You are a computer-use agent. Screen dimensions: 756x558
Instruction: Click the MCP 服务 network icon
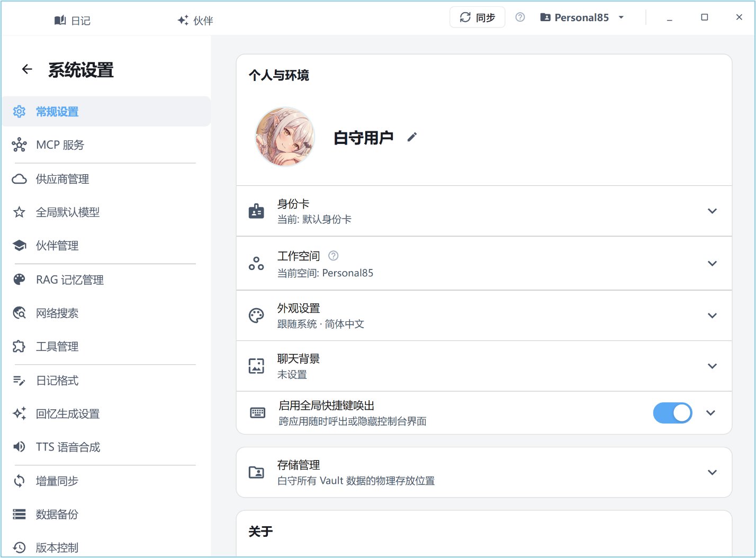tap(19, 145)
